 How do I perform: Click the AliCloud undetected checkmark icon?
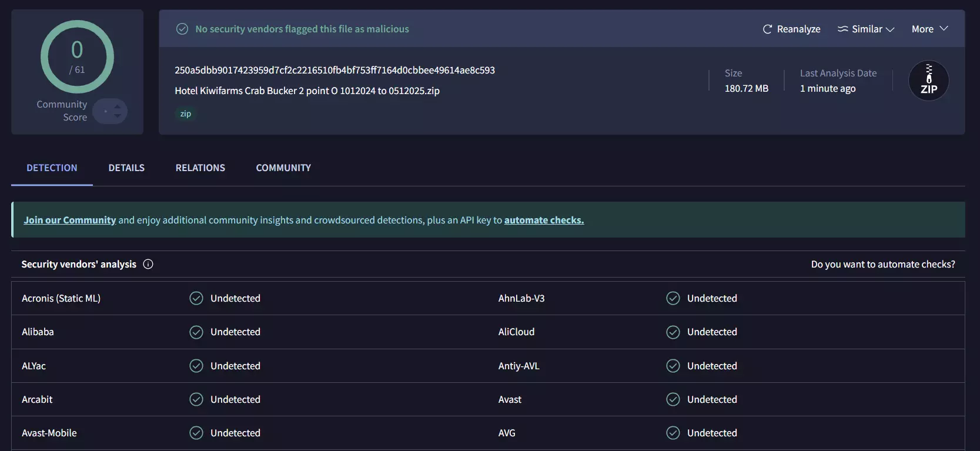tap(673, 332)
